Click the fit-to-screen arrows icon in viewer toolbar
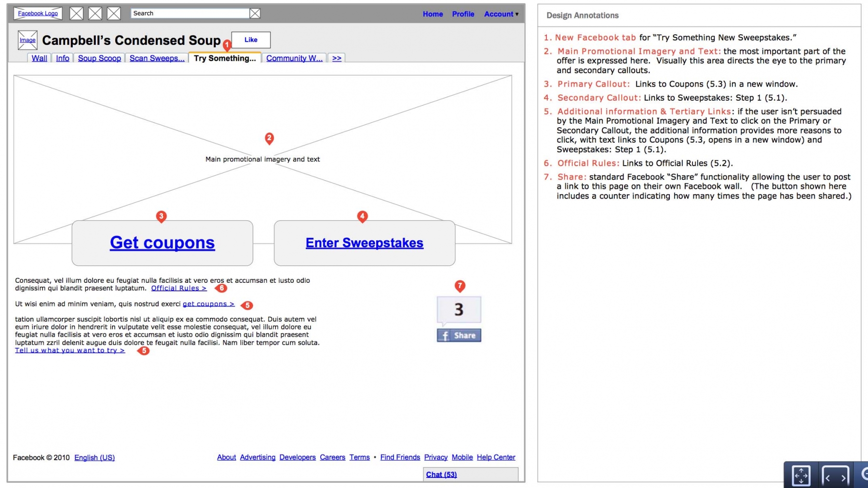868x488 pixels. 801,475
